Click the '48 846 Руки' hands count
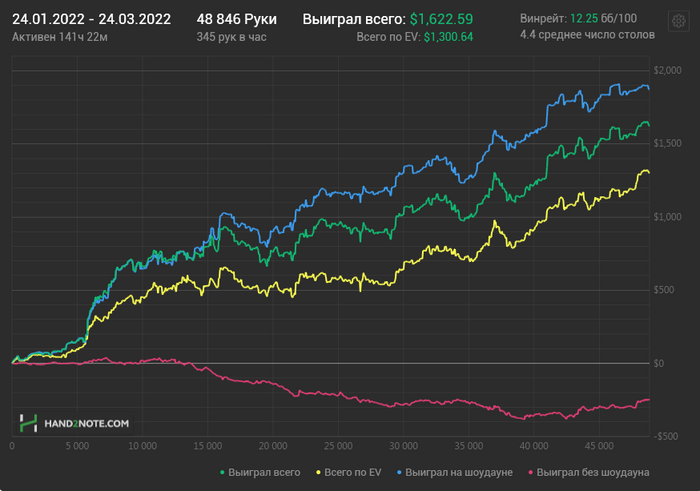Image resolution: width=700 pixels, height=491 pixels. click(237, 19)
